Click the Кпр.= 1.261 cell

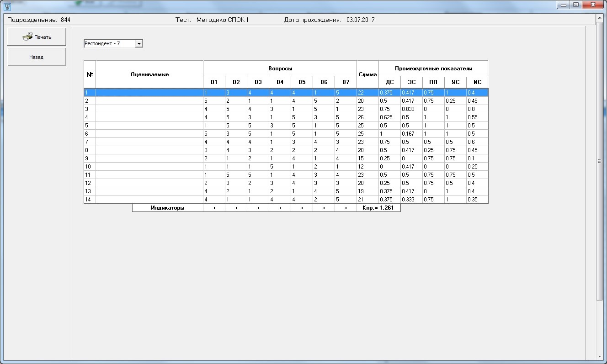pyautogui.click(x=378, y=208)
